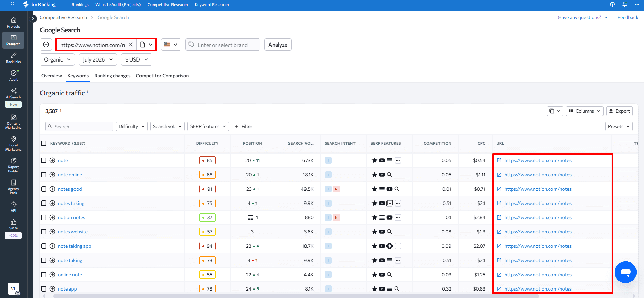This screenshot has width=644, height=298.
Task: Open Content Marketing sidebar section
Action: click(x=13, y=122)
